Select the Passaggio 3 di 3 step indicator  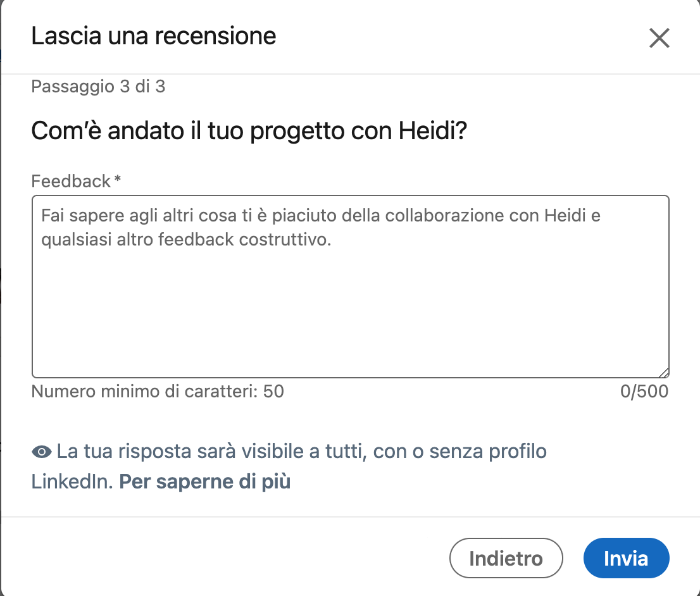[x=98, y=87]
